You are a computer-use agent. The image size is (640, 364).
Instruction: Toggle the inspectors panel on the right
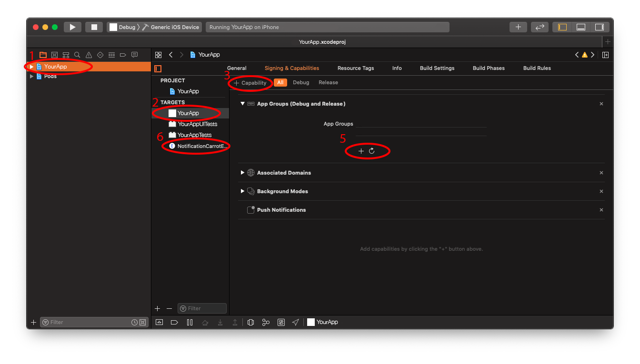pyautogui.click(x=600, y=27)
